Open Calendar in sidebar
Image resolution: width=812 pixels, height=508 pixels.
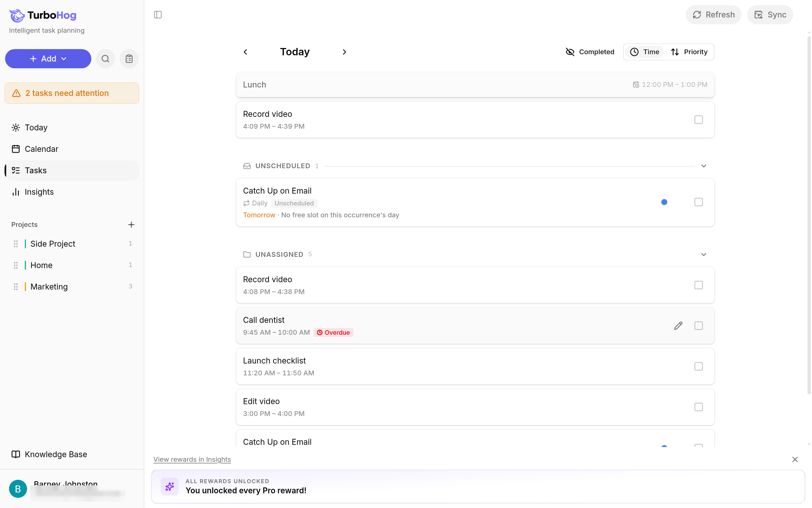click(x=72, y=149)
